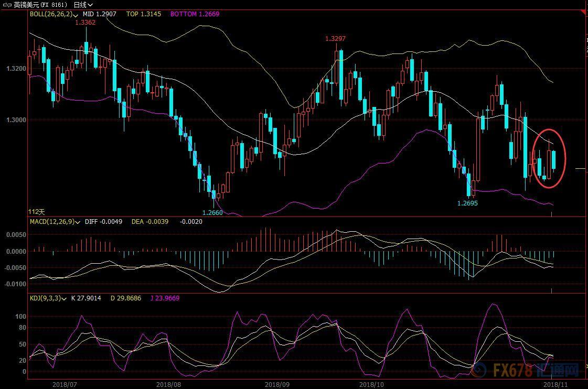Click the 0.0050 MACD axis label
This screenshot has width=588, height=389.
click(x=16, y=235)
